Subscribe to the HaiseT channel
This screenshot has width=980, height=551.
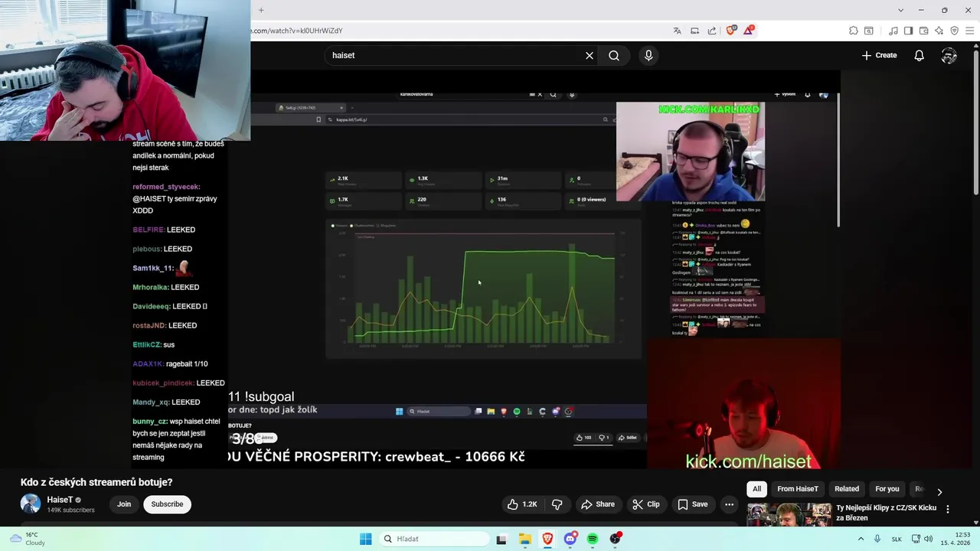[167, 504]
